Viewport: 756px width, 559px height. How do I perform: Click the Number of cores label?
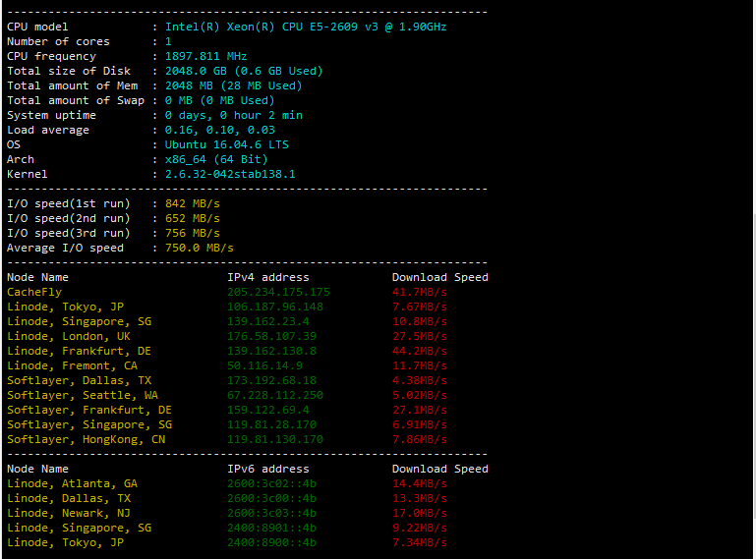point(58,42)
